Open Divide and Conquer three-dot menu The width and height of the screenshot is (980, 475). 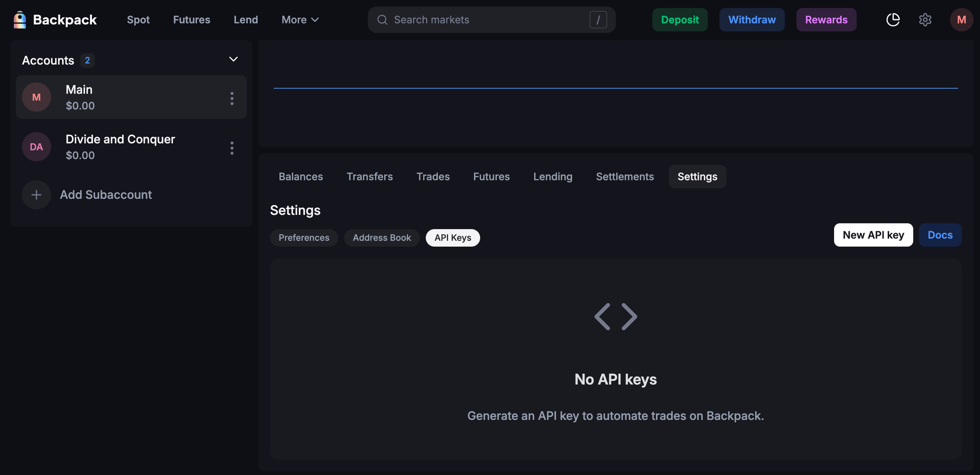coord(232,148)
